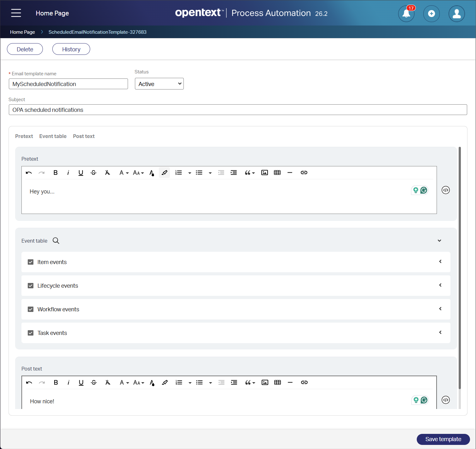This screenshot has height=449, width=476.
Task: Apply strikethrough in the Pretext editor
Action: [94, 173]
